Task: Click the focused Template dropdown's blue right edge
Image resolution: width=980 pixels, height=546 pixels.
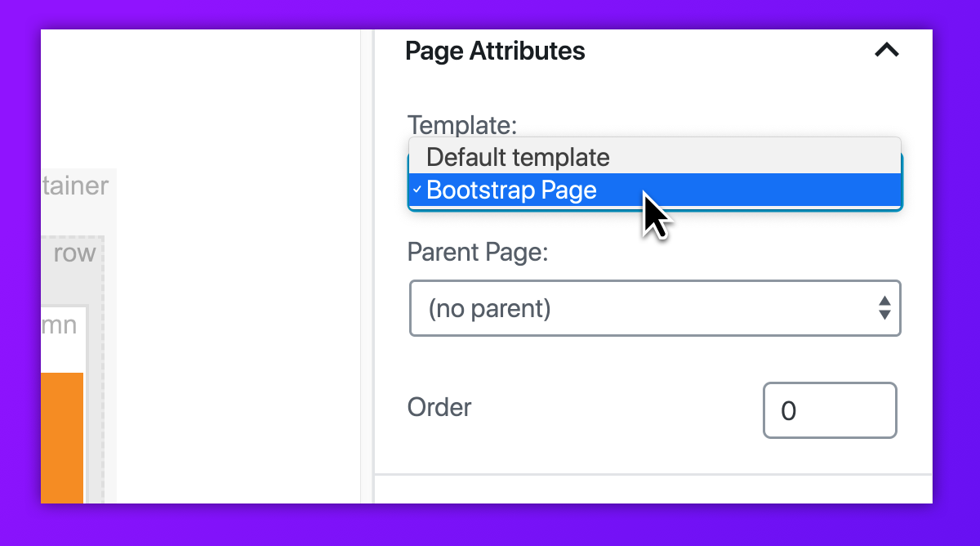Action: (x=902, y=180)
